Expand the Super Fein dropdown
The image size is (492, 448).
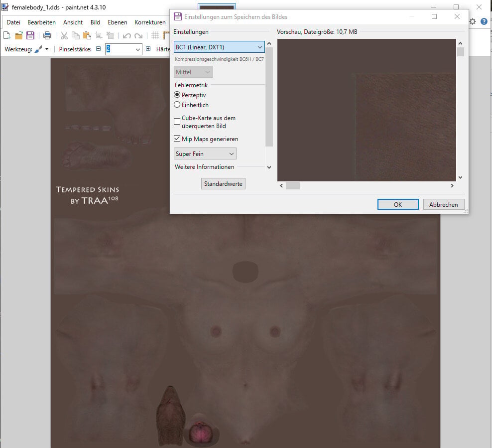(205, 153)
